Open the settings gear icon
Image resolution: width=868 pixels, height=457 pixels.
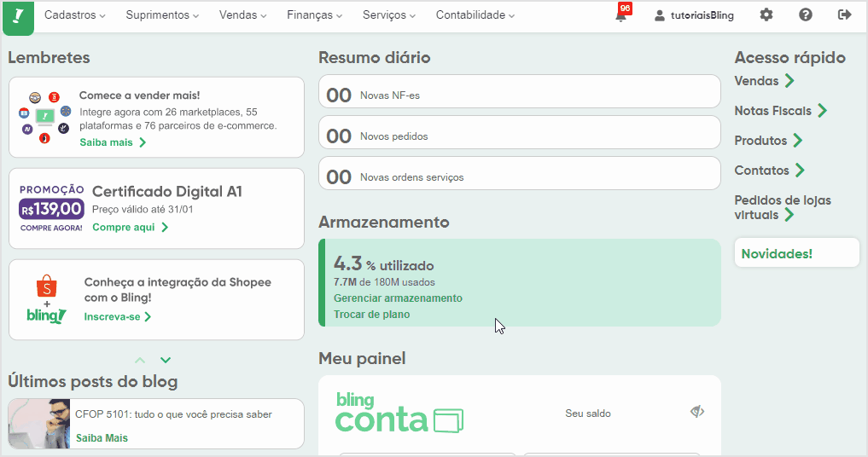[x=766, y=15]
